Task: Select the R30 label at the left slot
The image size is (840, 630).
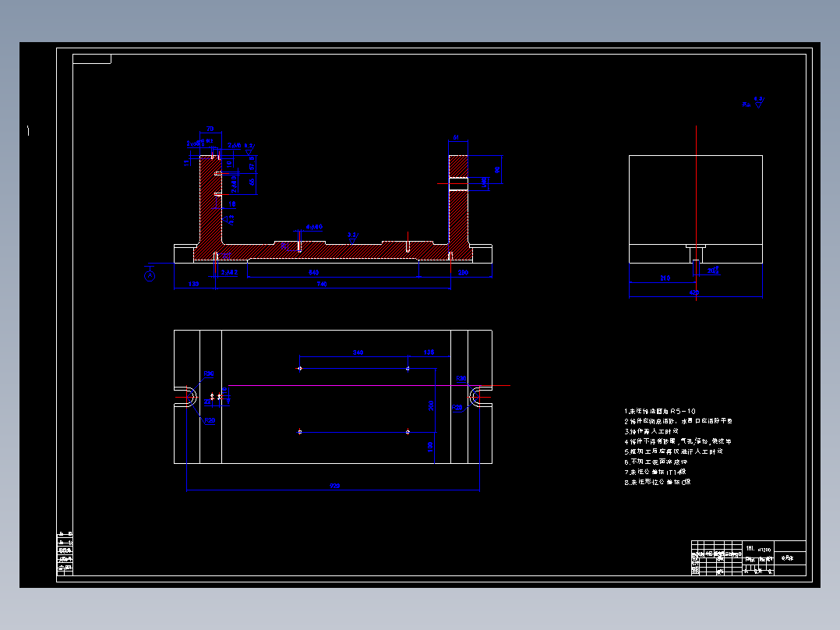Action: click(209, 373)
